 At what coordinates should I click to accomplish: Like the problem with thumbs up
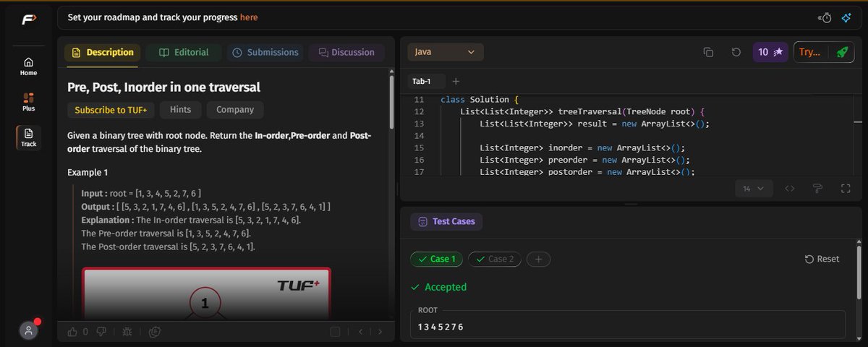(x=72, y=332)
